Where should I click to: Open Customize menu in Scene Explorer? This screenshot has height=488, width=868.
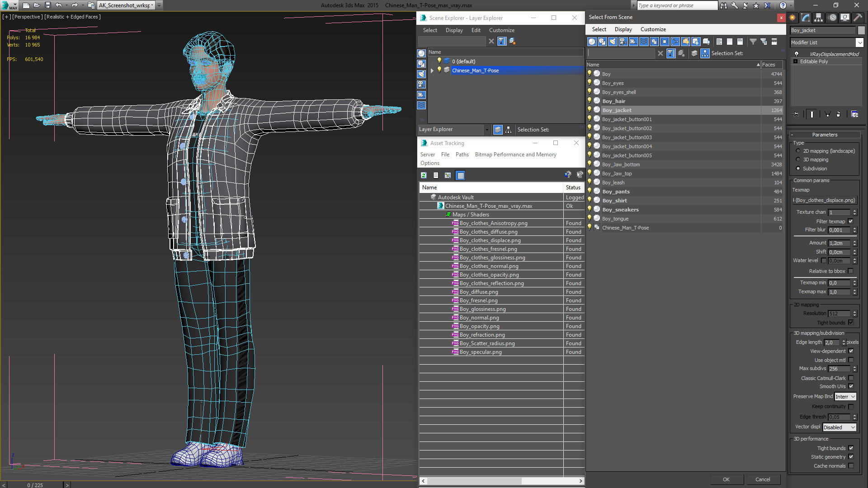pos(501,30)
